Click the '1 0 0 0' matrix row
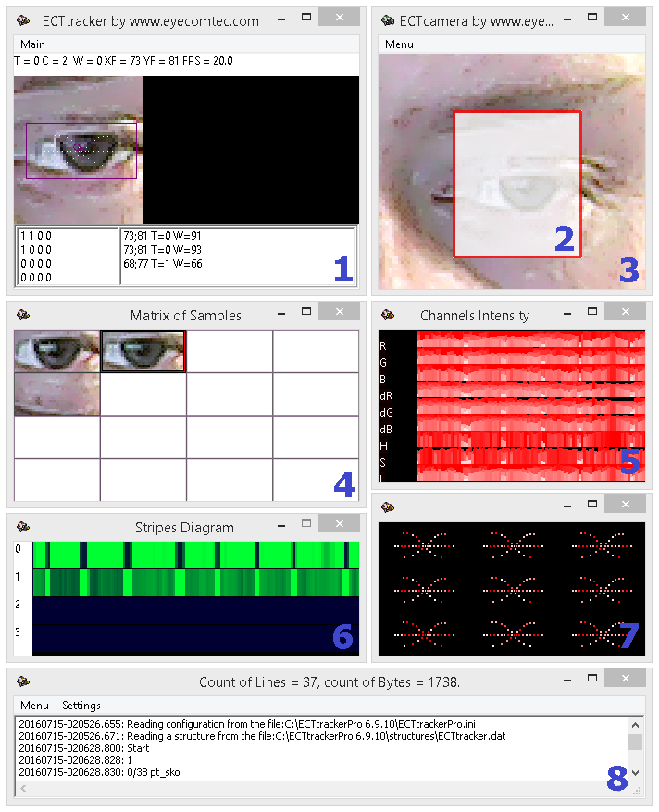Viewport: 659px width, 812px height. (x=36, y=250)
